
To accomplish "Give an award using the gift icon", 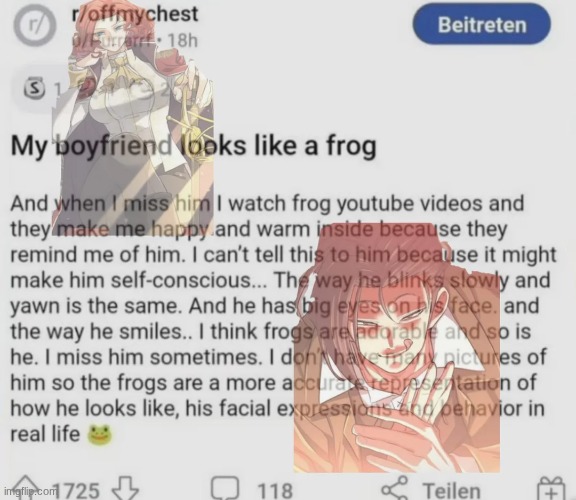I will pyautogui.click(x=551, y=489).
